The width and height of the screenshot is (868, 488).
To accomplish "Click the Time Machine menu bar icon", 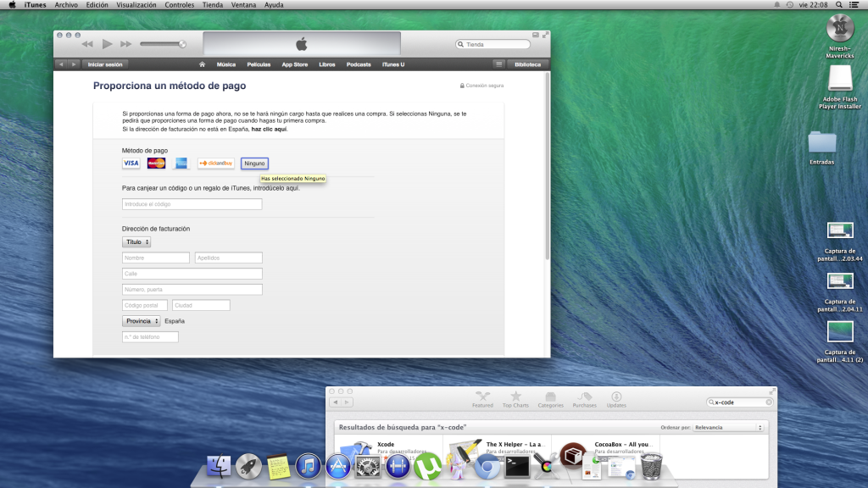I will pos(789,5).
